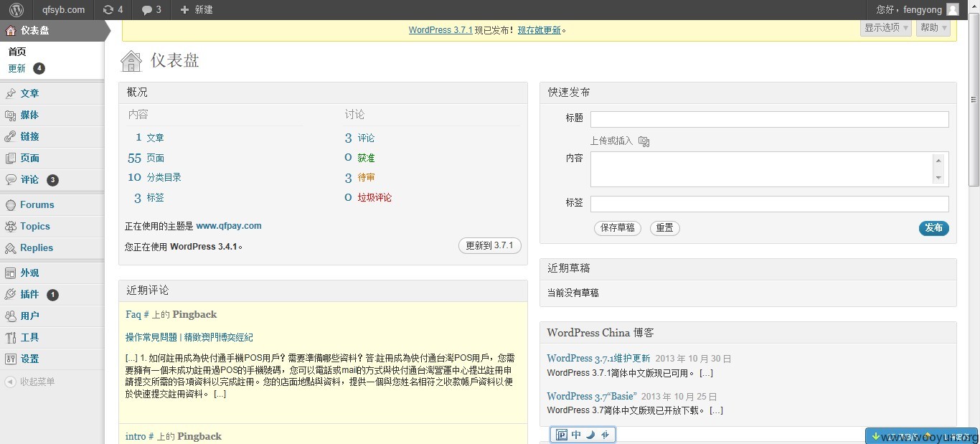
Task: Expand the 帮助 help dropdown
Action: (x=933, y=27)
